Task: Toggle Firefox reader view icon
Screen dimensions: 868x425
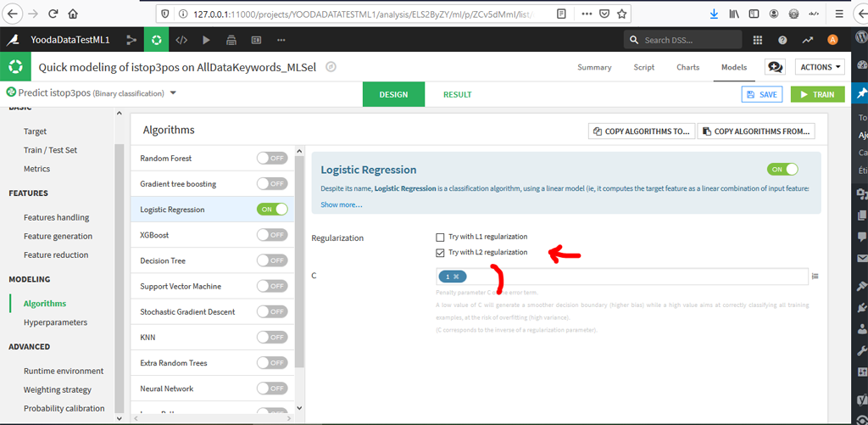Action: point(561,14)
